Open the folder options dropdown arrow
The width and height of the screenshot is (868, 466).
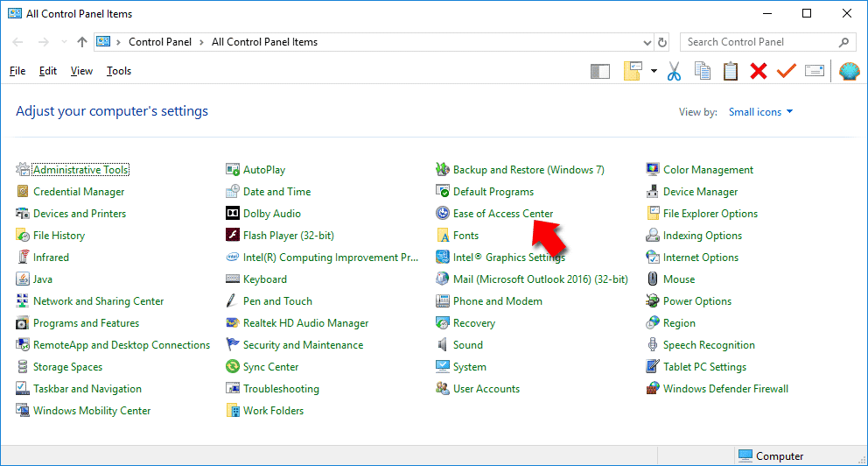[654, 71]
